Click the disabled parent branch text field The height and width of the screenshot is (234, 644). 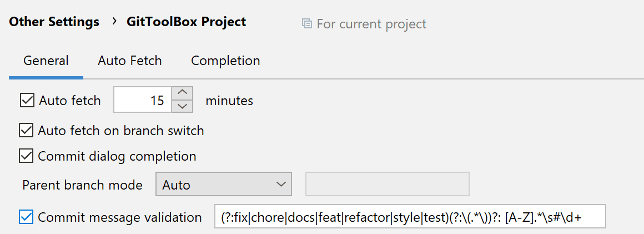click(x=388, y=185)
